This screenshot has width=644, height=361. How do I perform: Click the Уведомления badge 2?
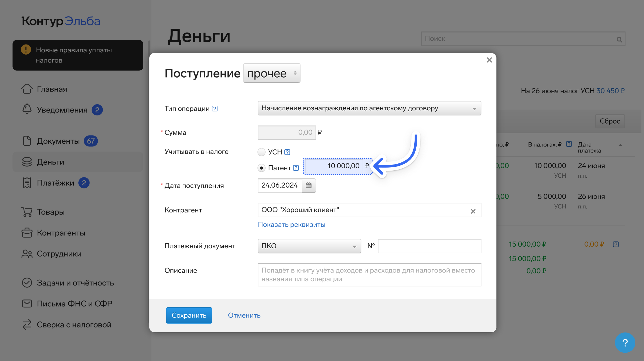pos(97,110)
